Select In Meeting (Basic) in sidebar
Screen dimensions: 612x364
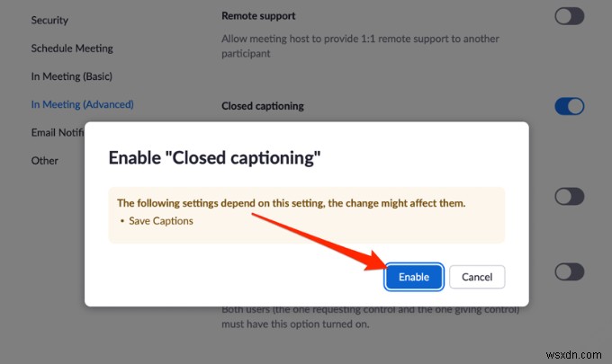(x=71, y=76)
